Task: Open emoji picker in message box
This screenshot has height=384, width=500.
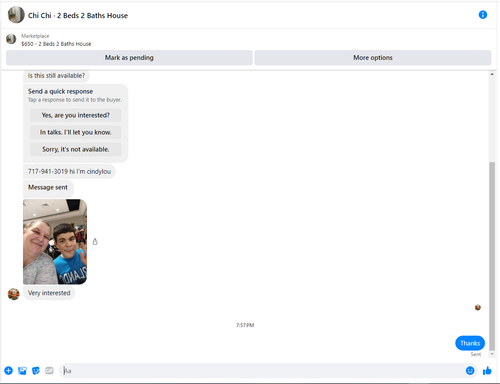Action: [470, 371]
